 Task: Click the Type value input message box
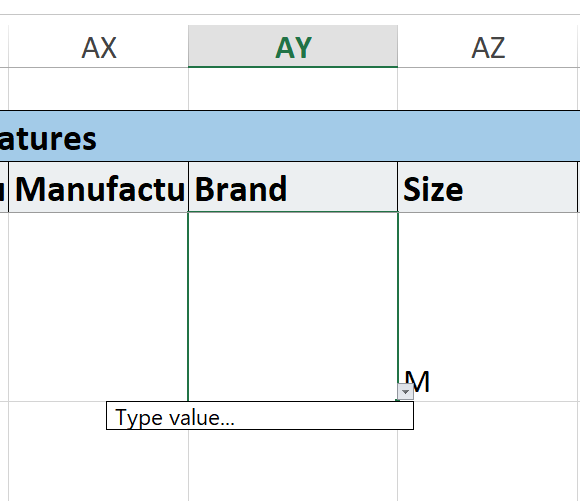[x=260, y=416]
